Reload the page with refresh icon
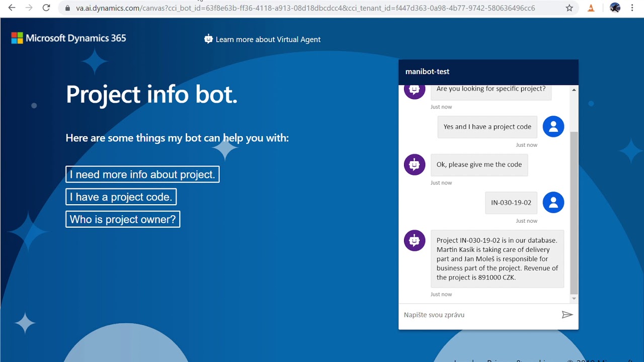Image resolution: width=644 pixels, height=362 pixels. pos(46,8)
